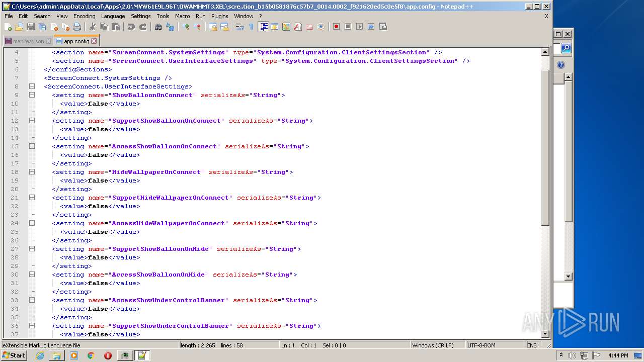The image size is (644, 362).
Task: Print the document using toolbar icon
Action: 77,27
